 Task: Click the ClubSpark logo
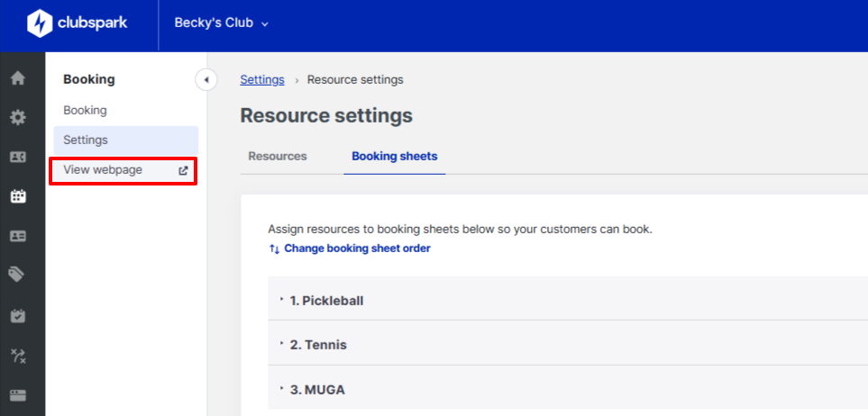pyautogui.click(x=77, y=23)
